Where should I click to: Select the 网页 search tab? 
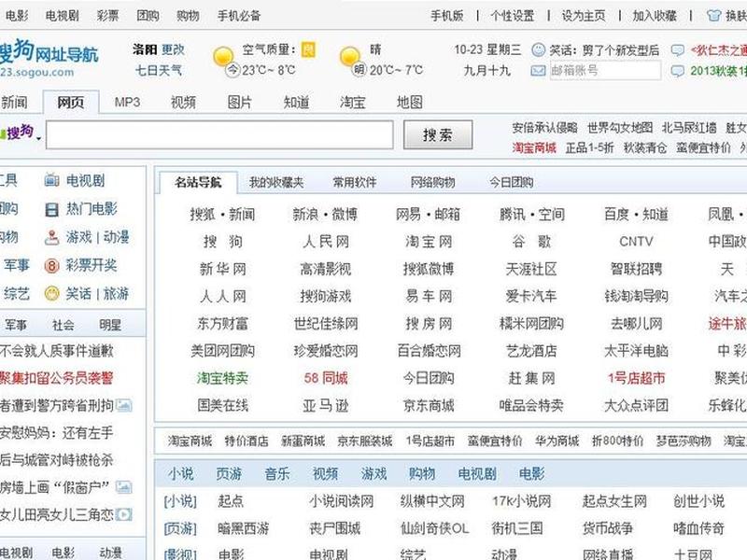click(x=71, y=102)
